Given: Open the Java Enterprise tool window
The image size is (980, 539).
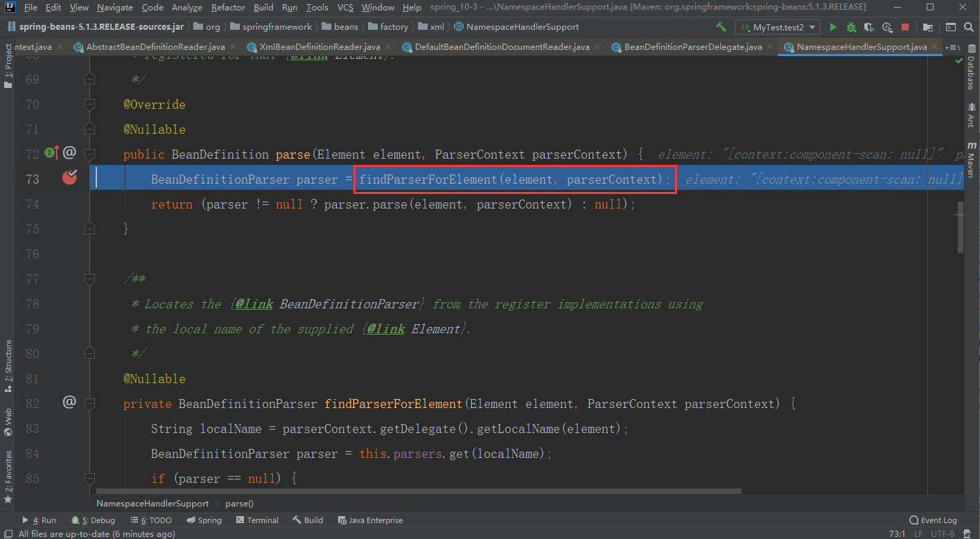Looking at the screenshot, I should click(370, 520).
